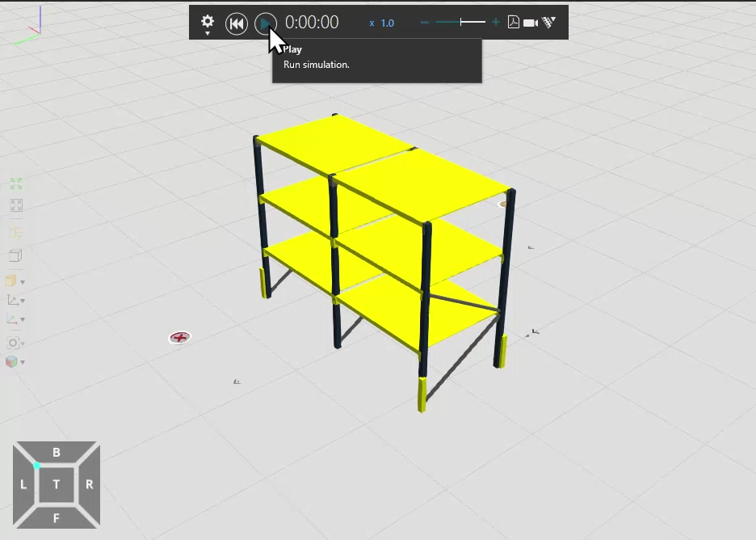Viewport: 756px width, 540px height.
Task: Increase simulation speed with plus button
Action: click(x=496, y=22)
